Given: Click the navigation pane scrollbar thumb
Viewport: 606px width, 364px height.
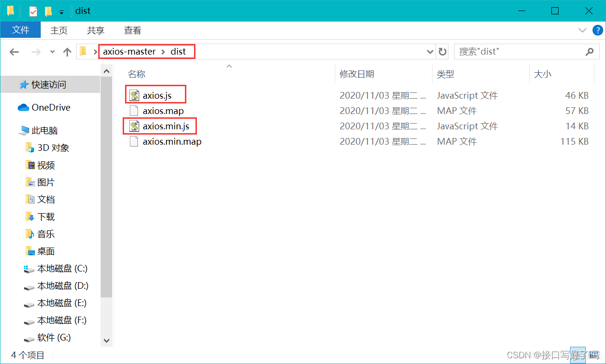Looking at the screenshot, I should point(107,187).
